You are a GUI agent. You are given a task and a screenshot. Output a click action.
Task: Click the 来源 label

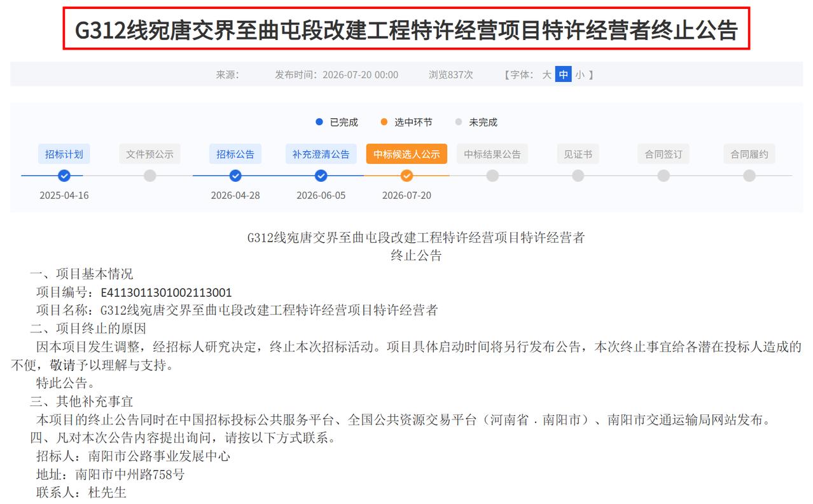(x=228, y=74)
